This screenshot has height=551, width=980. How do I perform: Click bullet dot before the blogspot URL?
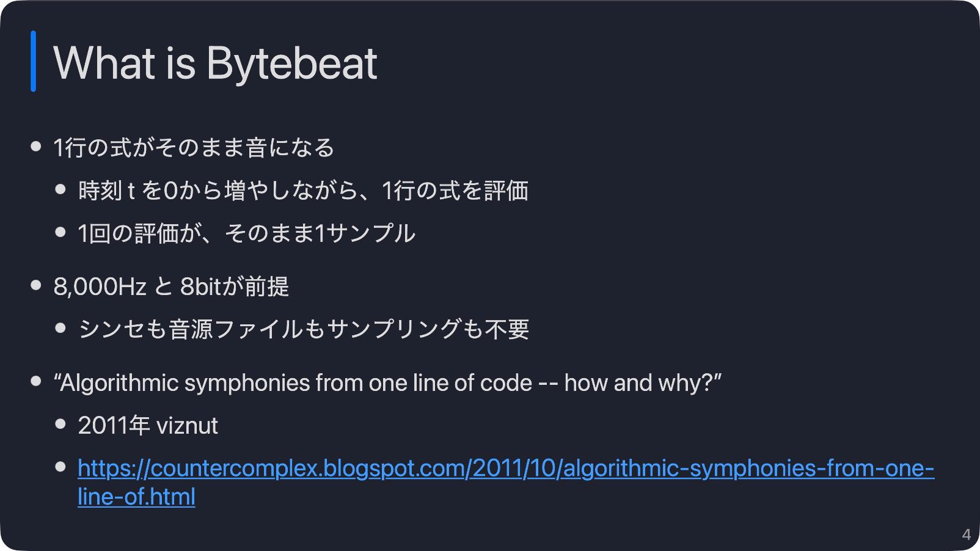[60, 467]
